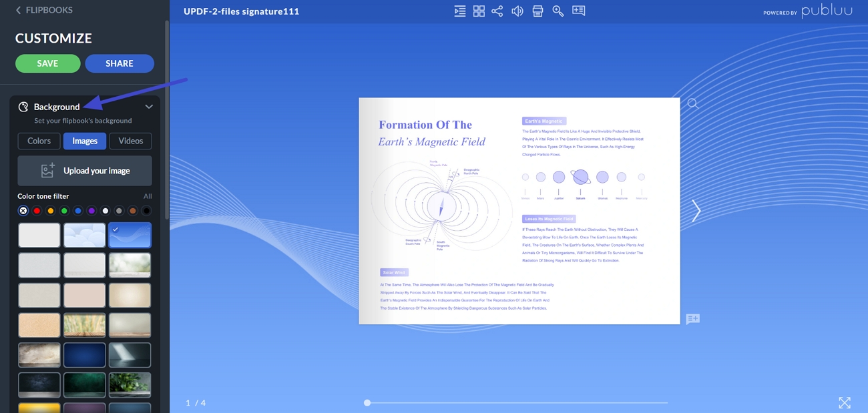Click the flipbook page preview

519,211
